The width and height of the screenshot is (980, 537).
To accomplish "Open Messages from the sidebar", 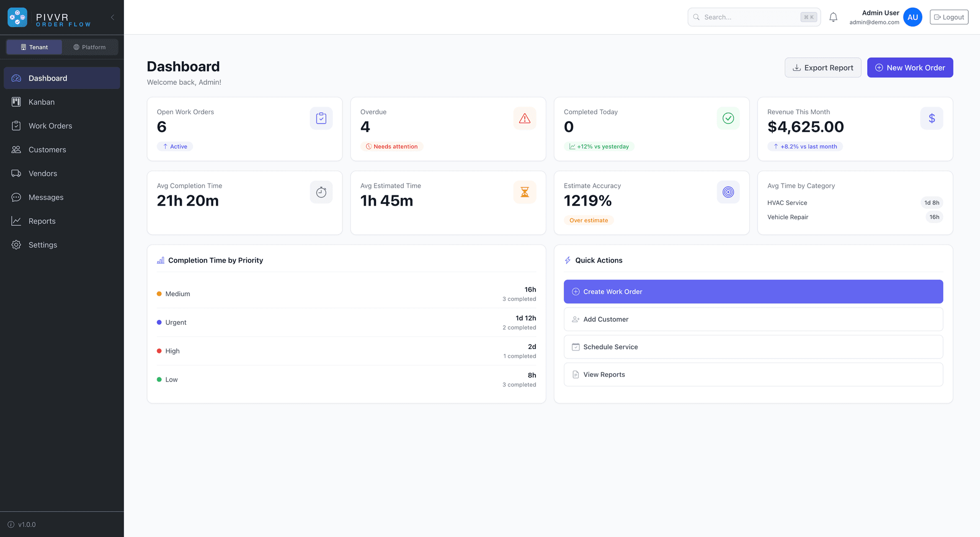I will point(45,197).
